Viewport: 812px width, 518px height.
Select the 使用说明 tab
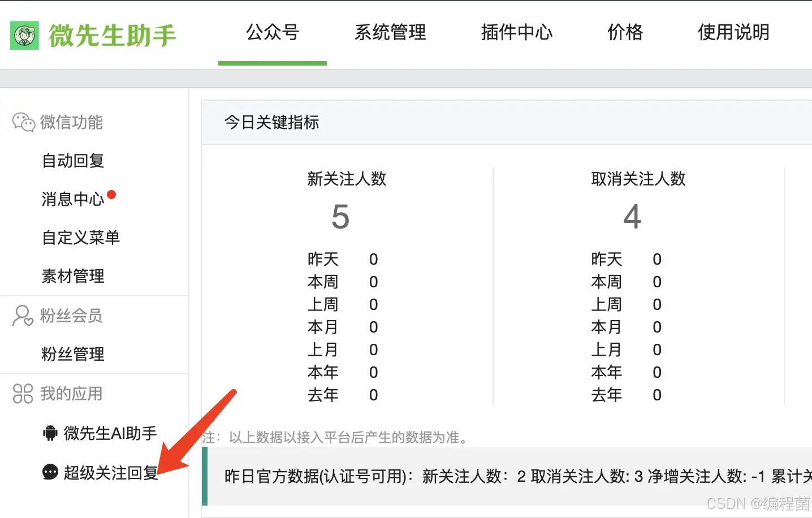point(734,32)
